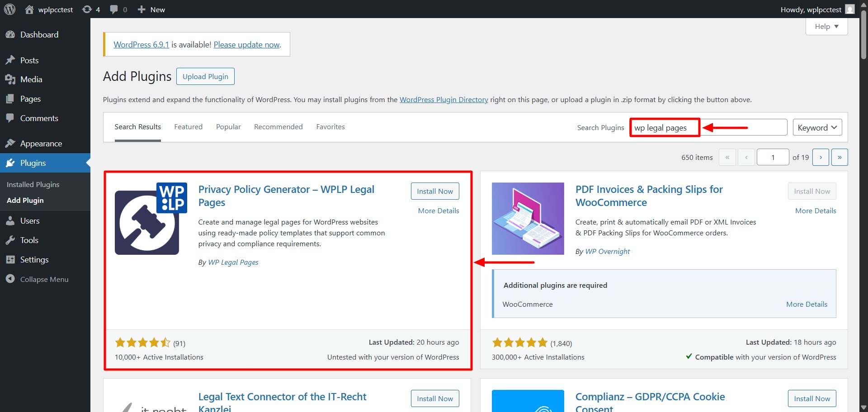Viewport: 868px width, 412px height.
Task: Go to Media in the sidebar
Action: tap(31, 80)
